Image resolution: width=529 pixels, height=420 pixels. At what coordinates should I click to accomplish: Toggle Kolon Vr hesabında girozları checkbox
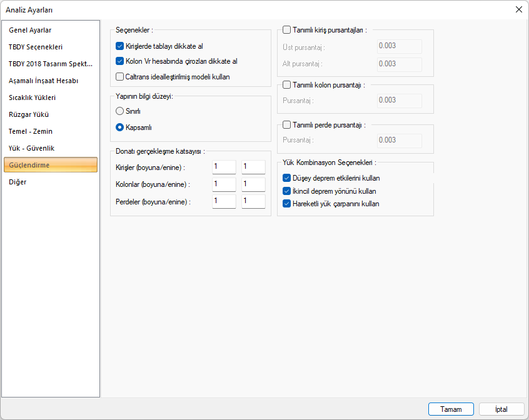[x=120, y=61]
